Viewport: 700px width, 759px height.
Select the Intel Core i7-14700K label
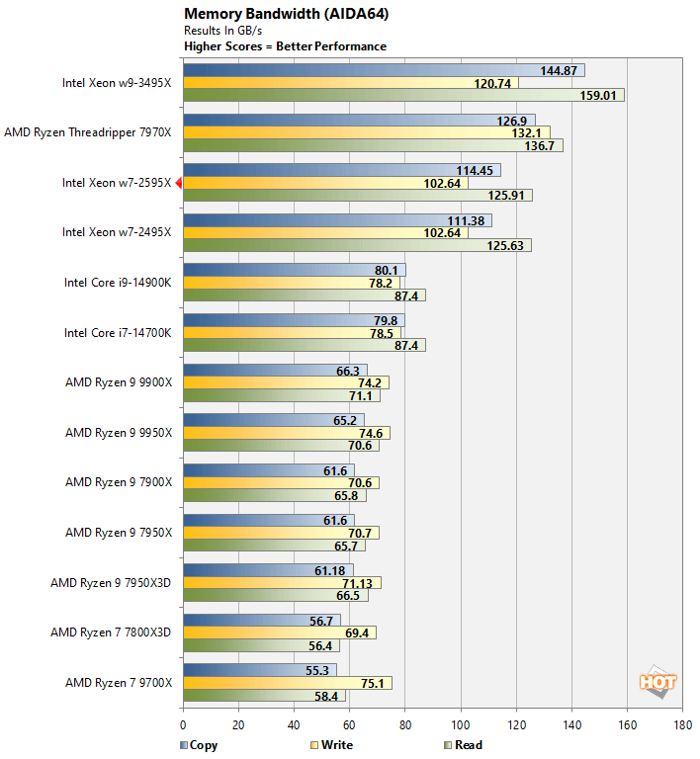[118, 333]
